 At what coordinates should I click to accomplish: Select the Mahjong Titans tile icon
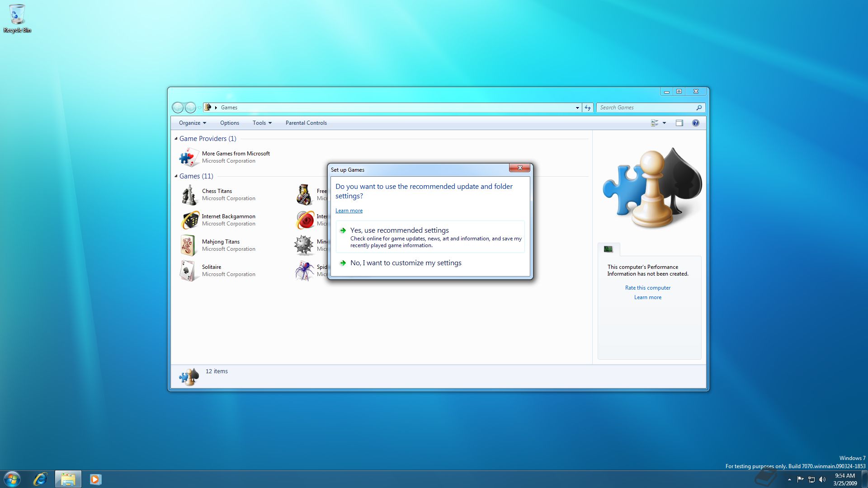[188, 245]
